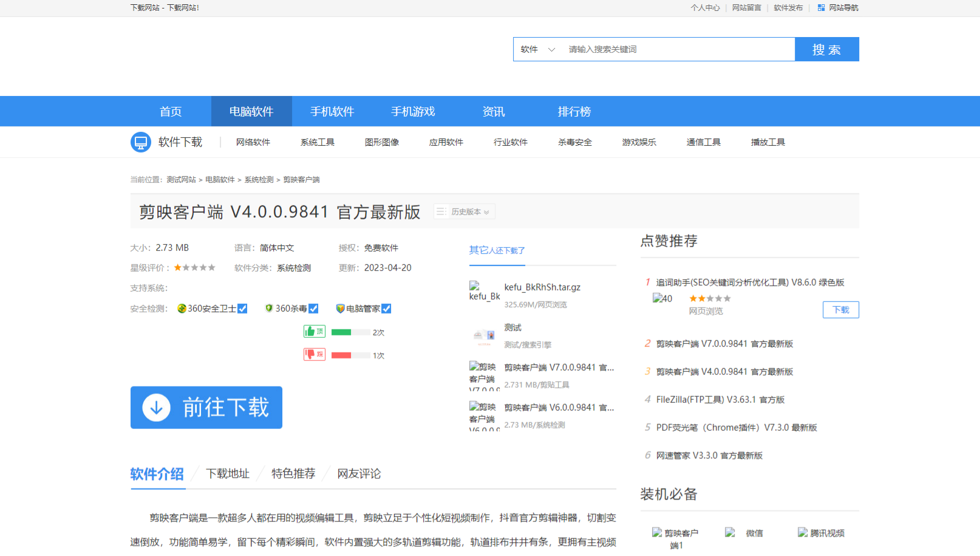Screen dimensions: 980x556
Task: Click the thumbs-down 踩 icon
Action: [314, 354]
